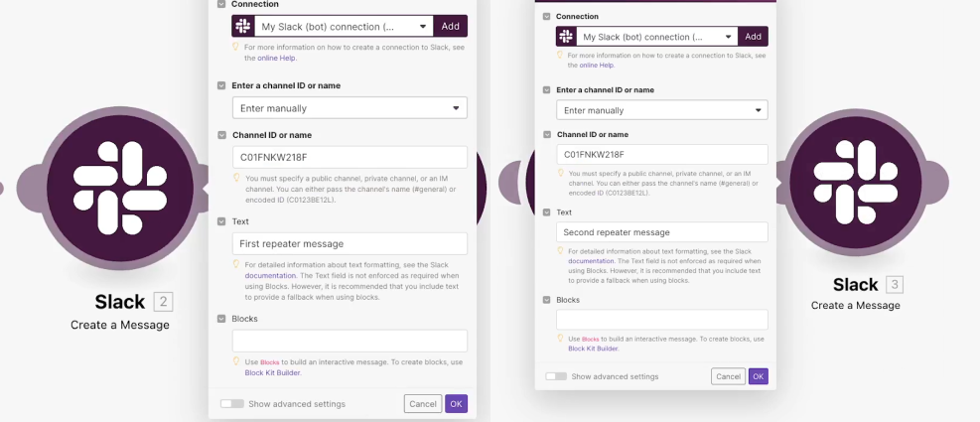Image resolution: width=980 pixels, height=422 pixels.
Task: Open Slack documentation link in right panel
Action: point(591,261)
